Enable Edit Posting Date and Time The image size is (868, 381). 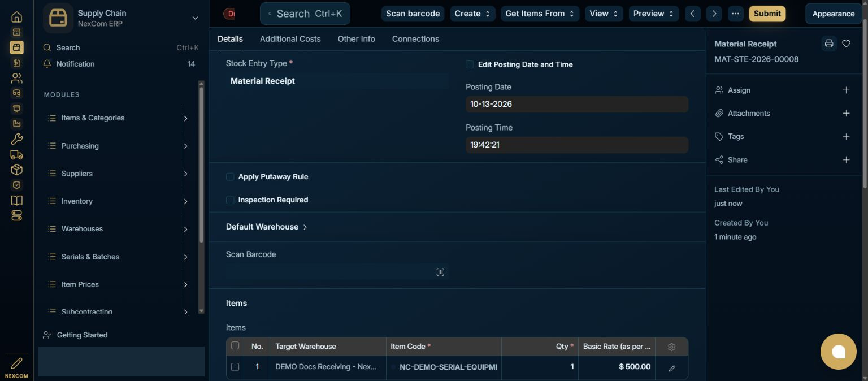coord(470,64)
